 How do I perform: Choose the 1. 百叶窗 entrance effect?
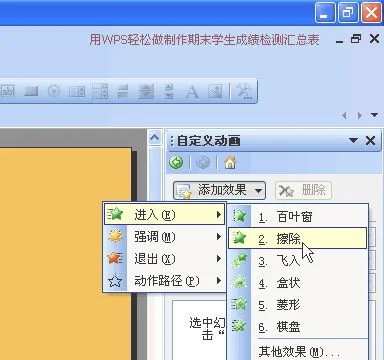coord(298,217)
